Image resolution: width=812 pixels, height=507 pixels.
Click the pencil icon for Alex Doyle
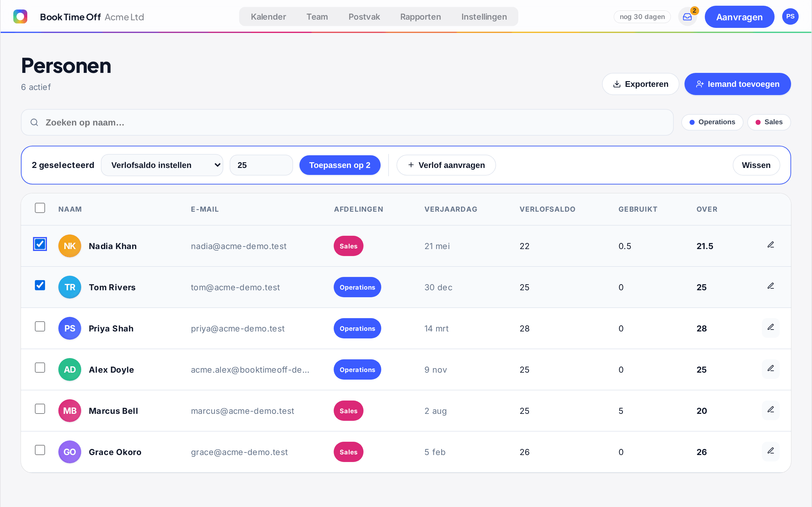pyautogui.click(x=771, y=369)
